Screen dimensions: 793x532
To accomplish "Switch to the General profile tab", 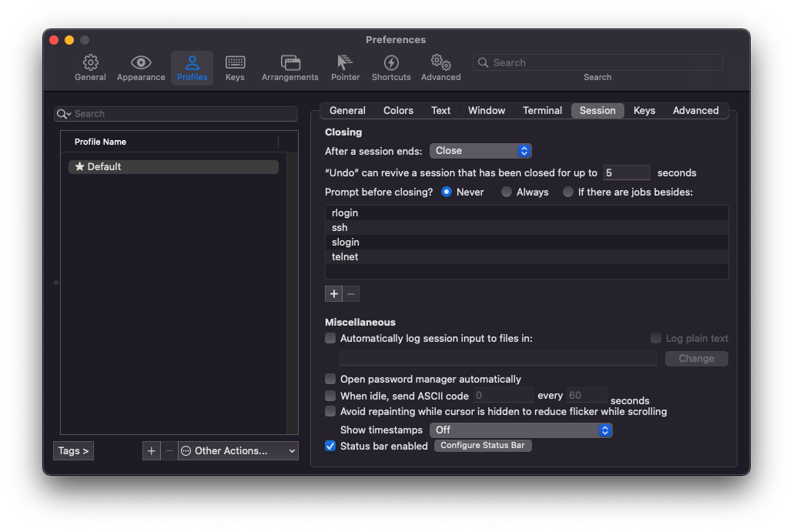I will tap(347, 111).
